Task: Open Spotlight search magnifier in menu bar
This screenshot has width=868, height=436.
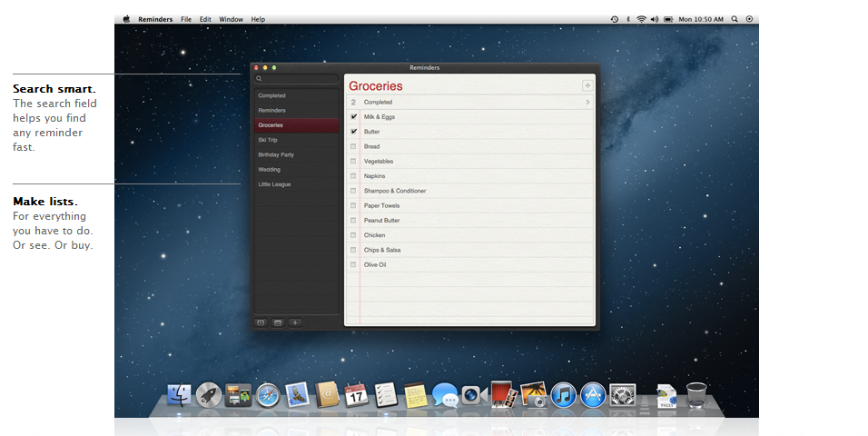Action: tap(735, 19)
